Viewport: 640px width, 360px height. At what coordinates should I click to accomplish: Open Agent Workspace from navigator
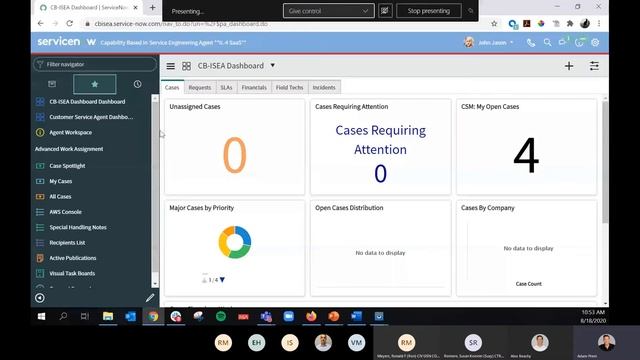tap(71, 133)
